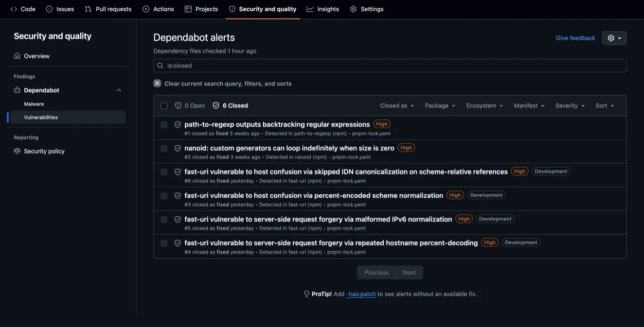Click shield icon on path-to-regexp alert
This screenshot has height=327, width=644.
[178, 125]
